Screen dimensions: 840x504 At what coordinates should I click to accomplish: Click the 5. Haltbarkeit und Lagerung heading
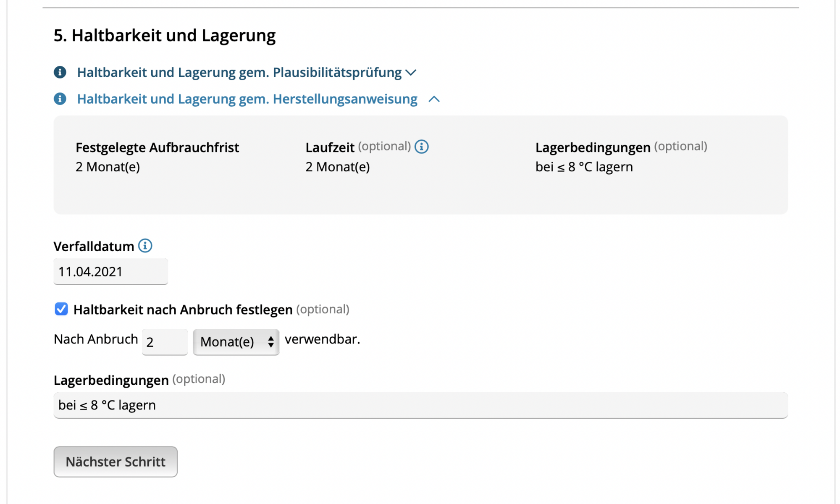coord(165,35)
